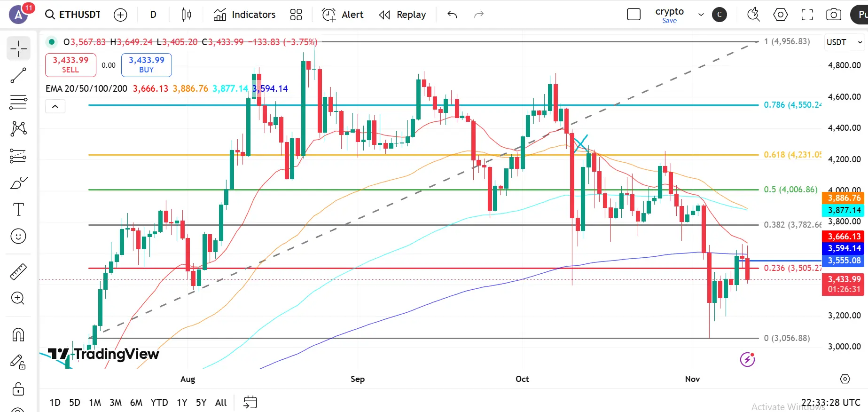Click the orange 3,886.76 EMA price tag
This screenshot has height=412, width=868.
point(844,198)
